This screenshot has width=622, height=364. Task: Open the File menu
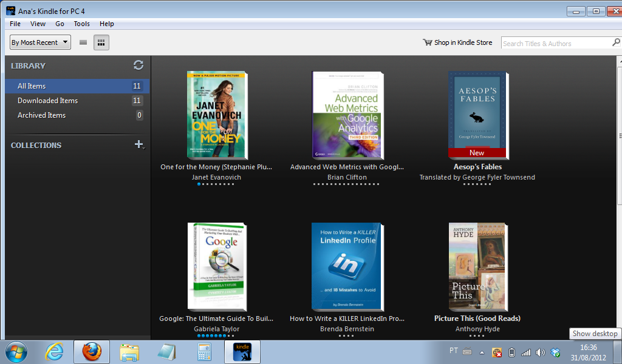coord(15,24)
